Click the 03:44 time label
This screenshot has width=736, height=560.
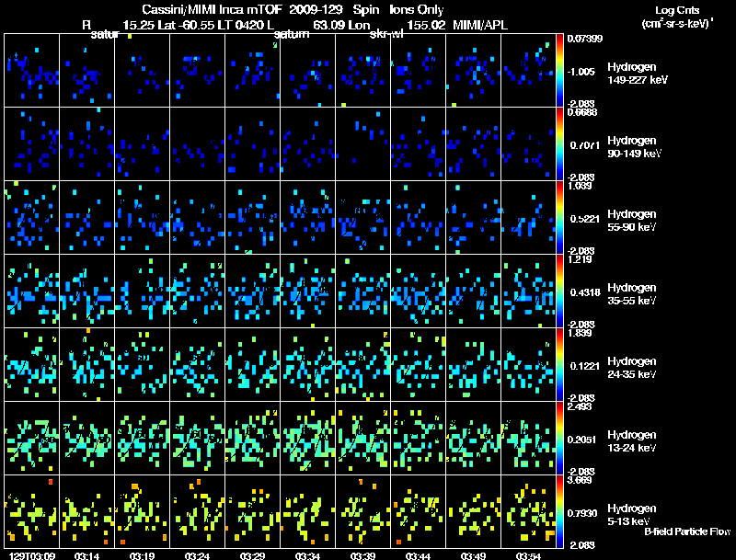[419, 554]
